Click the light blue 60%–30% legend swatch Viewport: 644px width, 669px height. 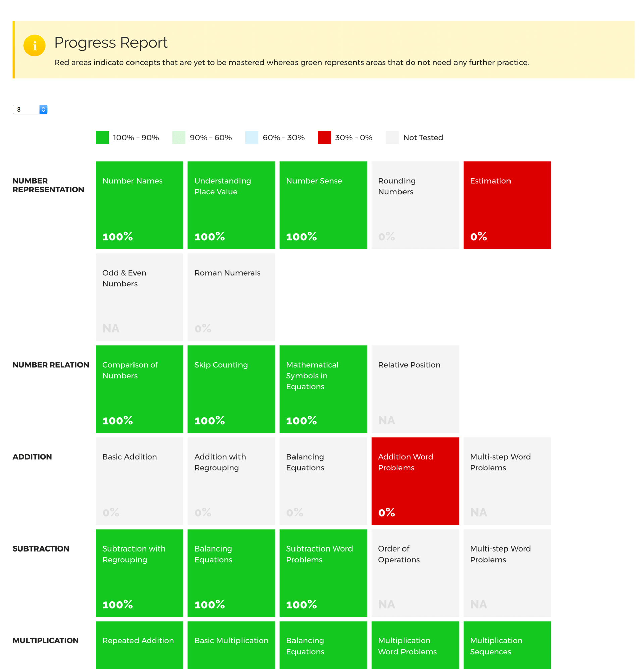[x=251, y=138]
